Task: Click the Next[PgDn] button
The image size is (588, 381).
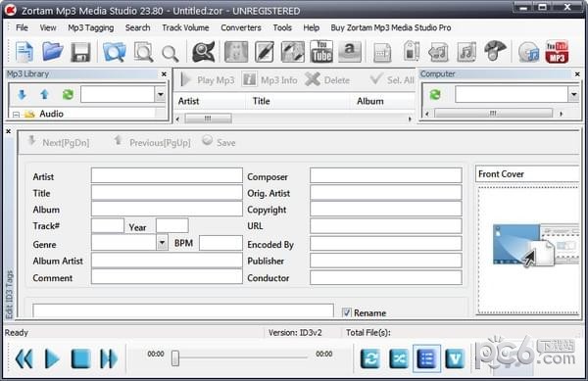Action: click(59, 142)
